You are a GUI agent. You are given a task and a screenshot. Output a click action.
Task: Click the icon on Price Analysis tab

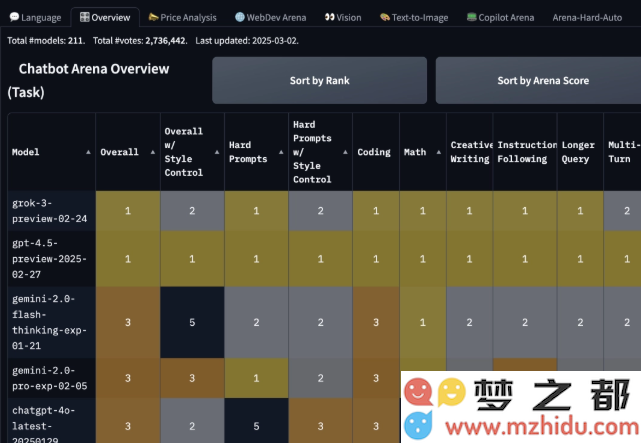coord(153,17)
